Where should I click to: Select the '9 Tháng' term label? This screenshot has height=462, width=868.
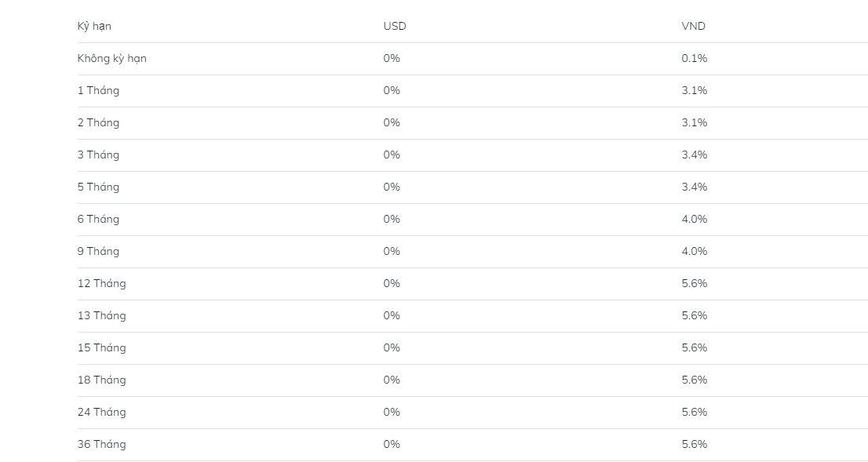click(98, 252)
